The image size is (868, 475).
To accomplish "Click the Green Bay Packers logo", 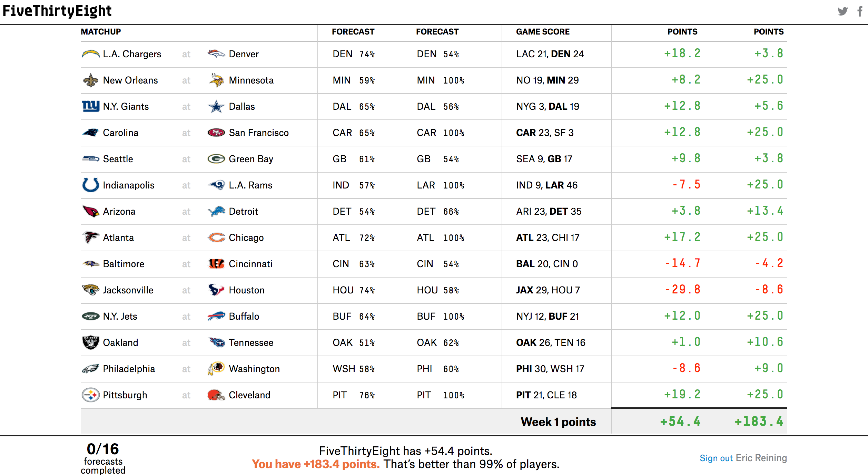I will tap(216, 159).
